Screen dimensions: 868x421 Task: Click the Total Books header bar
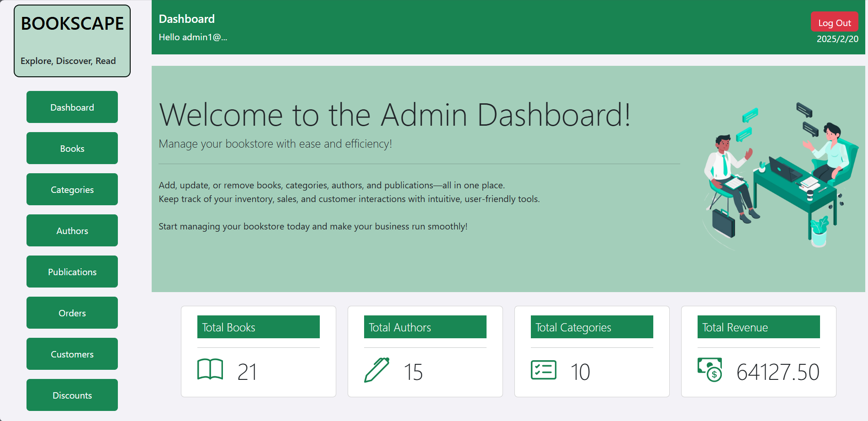click(x=258, y=327)
